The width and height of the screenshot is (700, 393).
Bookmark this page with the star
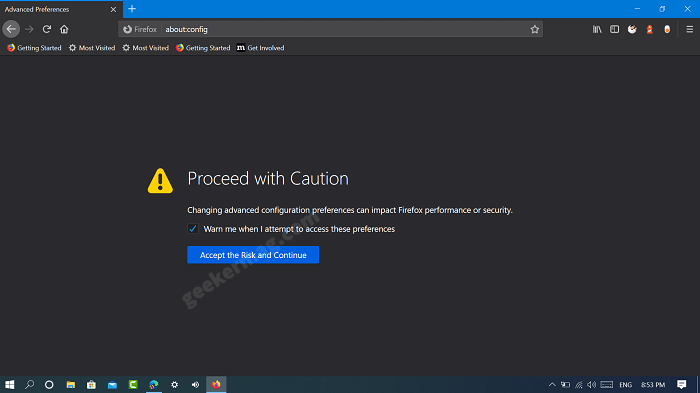[534, 29]
